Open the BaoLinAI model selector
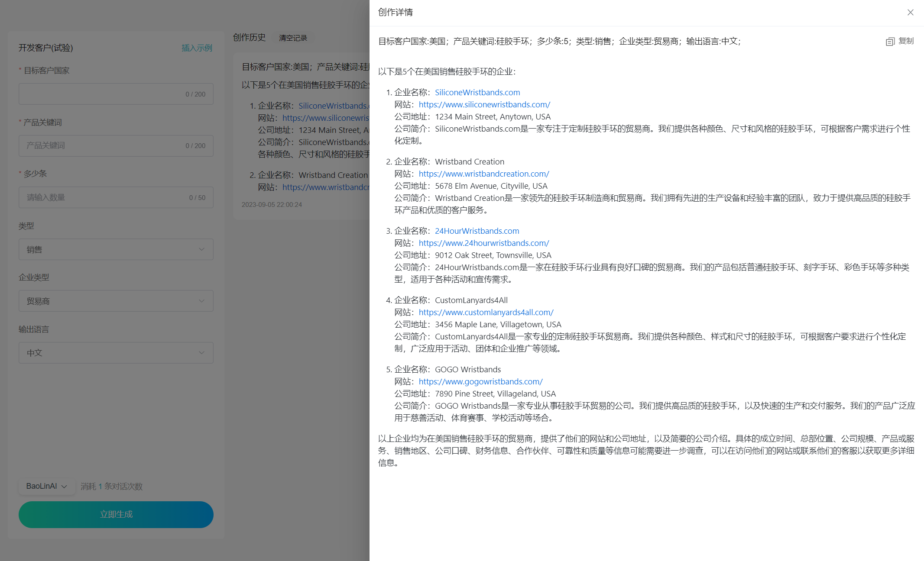 coord(46,486)
